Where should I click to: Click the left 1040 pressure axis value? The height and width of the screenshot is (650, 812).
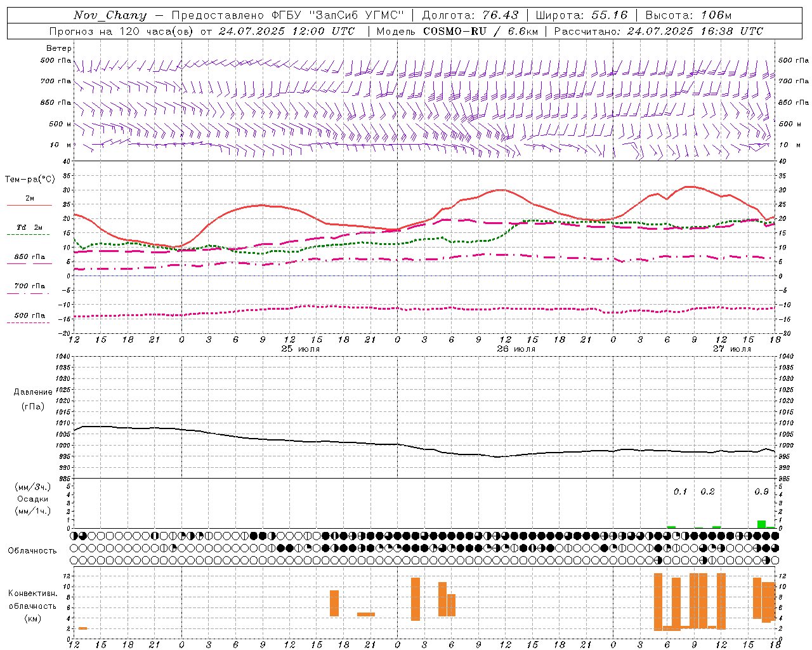click(x=64, y=356)
